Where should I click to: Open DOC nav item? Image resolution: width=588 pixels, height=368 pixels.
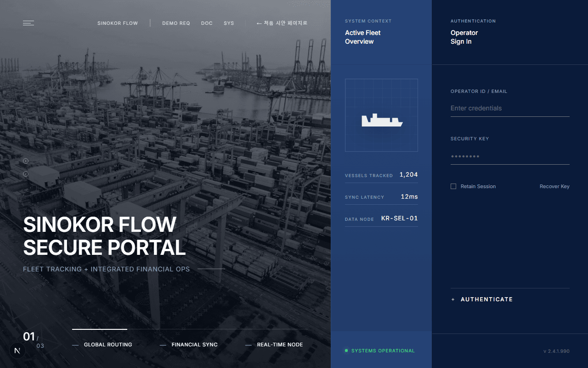[207, 23]
